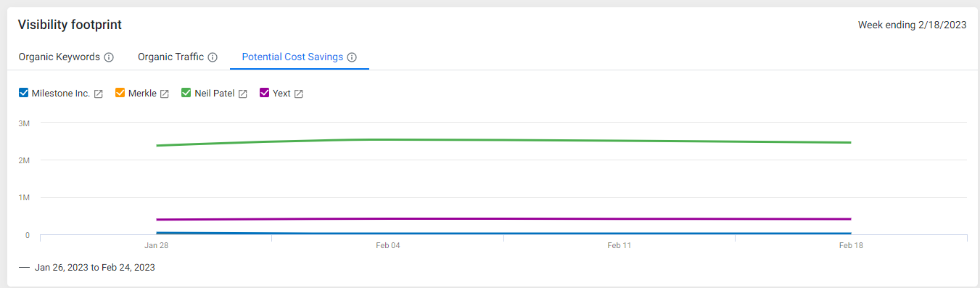The image size is (980, 288).
Task: Uncheck the Milestone Inc. checkbox
Action: 24,93
